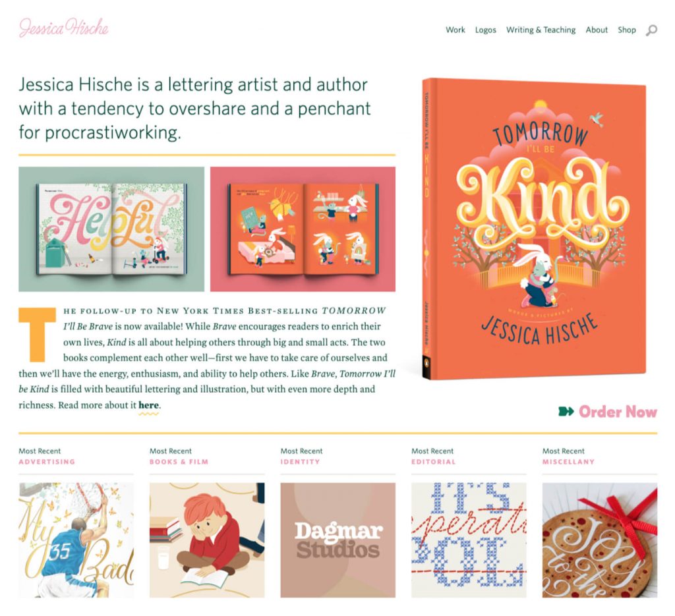Open the Work menu item
The height and width of the screenshot is (616, 675).
pos(455,30)
